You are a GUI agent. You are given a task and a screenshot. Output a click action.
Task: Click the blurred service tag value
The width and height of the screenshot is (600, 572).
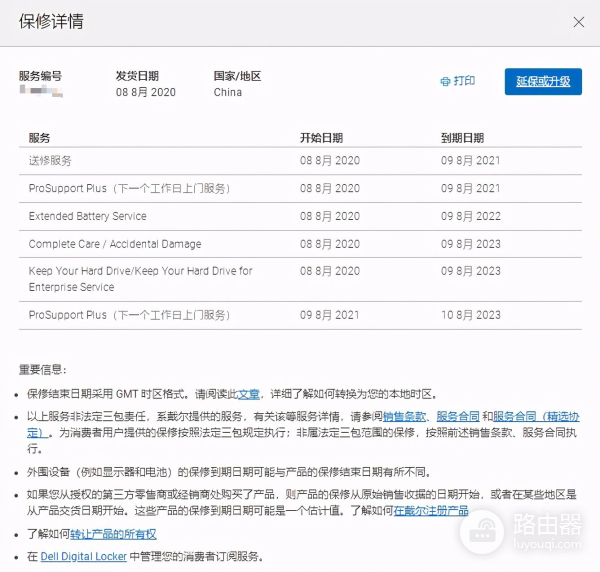[41, 91]
